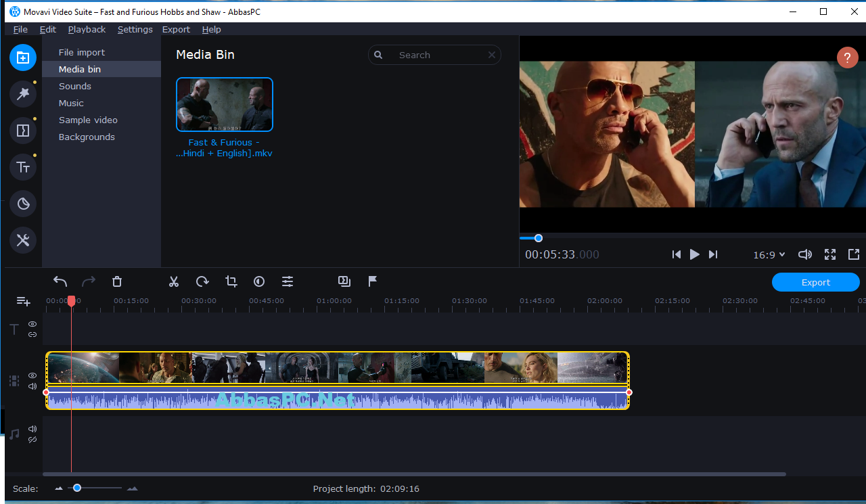
Task: Select Sounds category
Action: click(101, 86)
